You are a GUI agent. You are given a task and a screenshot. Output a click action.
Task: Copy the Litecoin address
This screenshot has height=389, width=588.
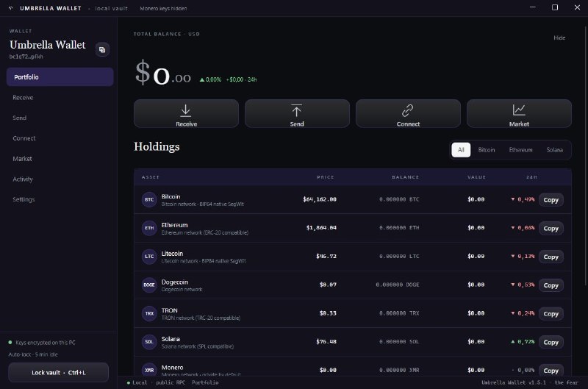pyautogui.click(x=551, y=257)
